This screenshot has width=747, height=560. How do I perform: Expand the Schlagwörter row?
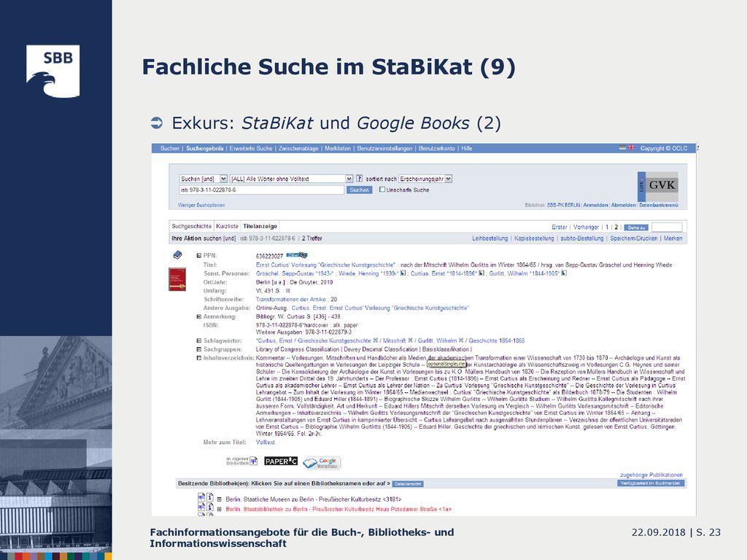[198, 341]
